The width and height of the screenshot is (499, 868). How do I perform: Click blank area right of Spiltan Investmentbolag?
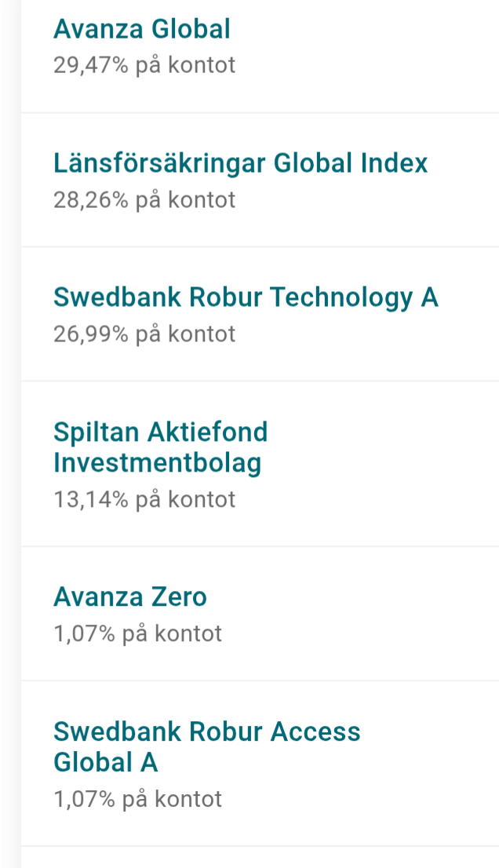pos(377,463)
